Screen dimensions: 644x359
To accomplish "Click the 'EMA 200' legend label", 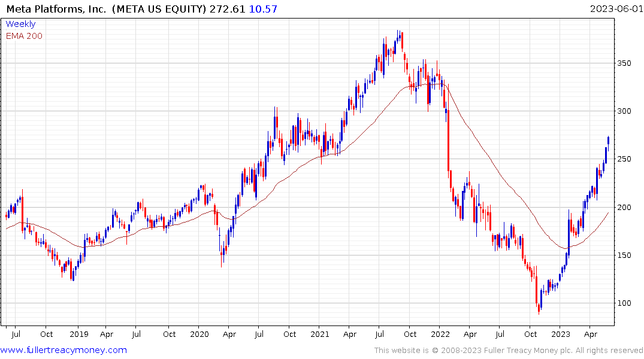I will coord(24,36).
